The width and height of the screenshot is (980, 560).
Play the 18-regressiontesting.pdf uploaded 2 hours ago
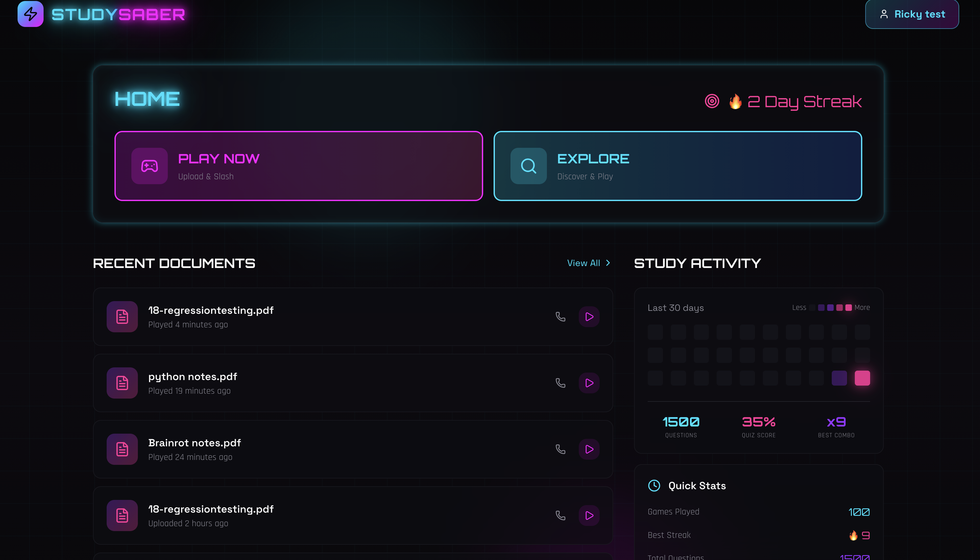click(x=589, y=515)
